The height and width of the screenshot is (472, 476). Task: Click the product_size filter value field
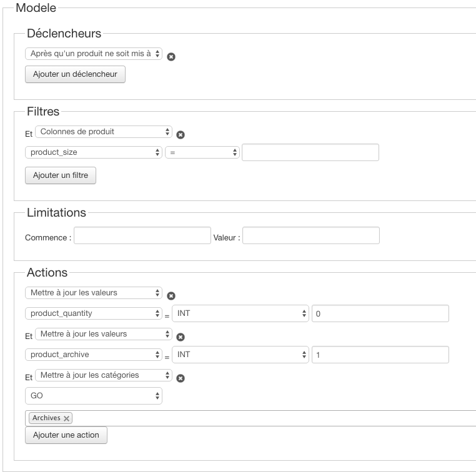pyautogui.click(x=310, y=152)
